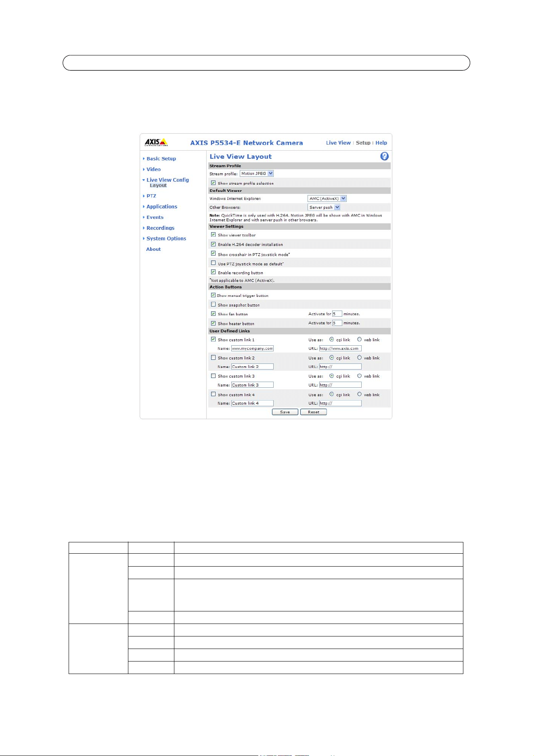Save the Live View Layout settings
Viewport: 534px width, 756px height.
[x=285, y=412]
